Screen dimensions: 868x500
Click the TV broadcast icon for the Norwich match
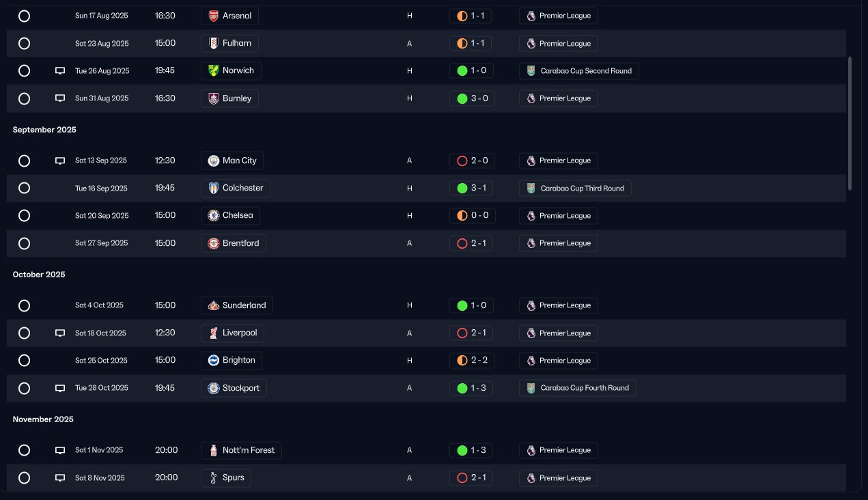(60, 70)
